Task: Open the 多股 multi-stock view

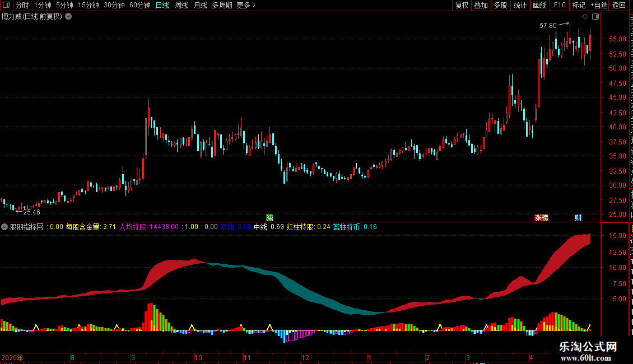Action: 500,5
